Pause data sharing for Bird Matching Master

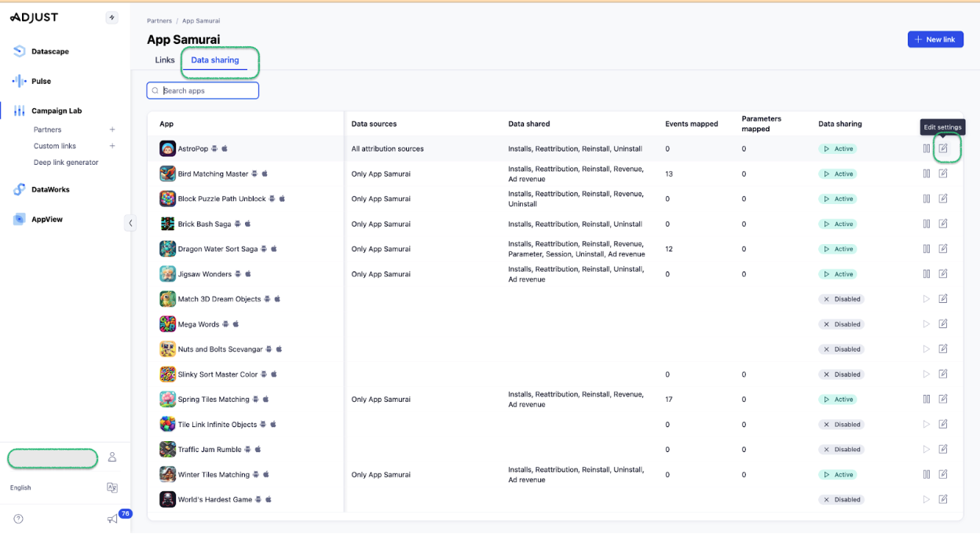927,173
